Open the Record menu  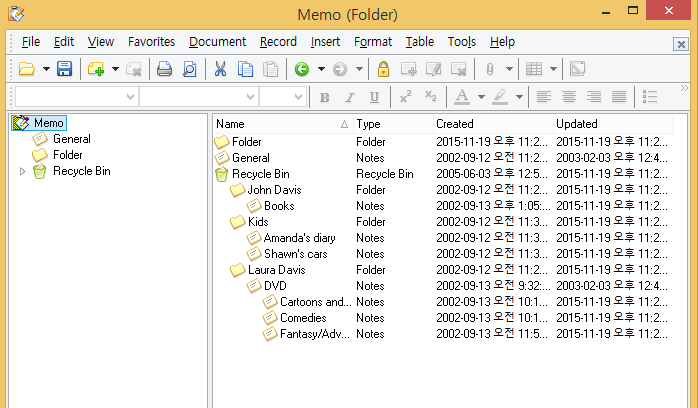click(x=278, y=42)
